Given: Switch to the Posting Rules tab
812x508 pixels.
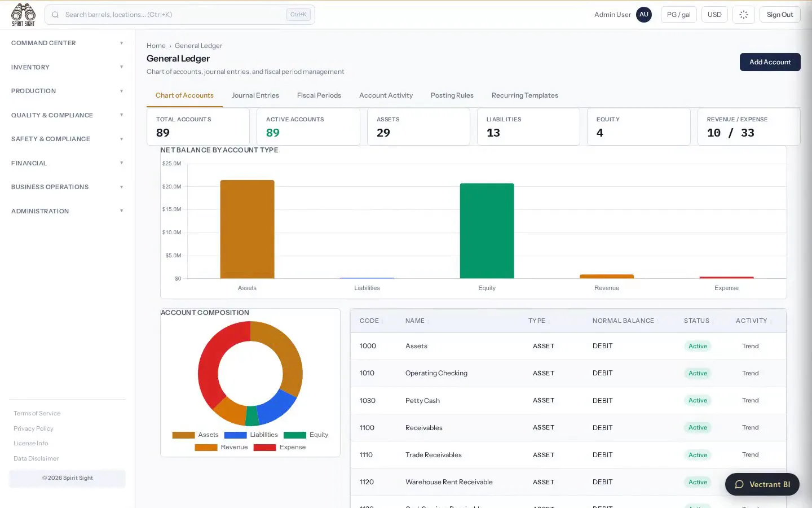Looking at the screenshot, I should (452, 95).
